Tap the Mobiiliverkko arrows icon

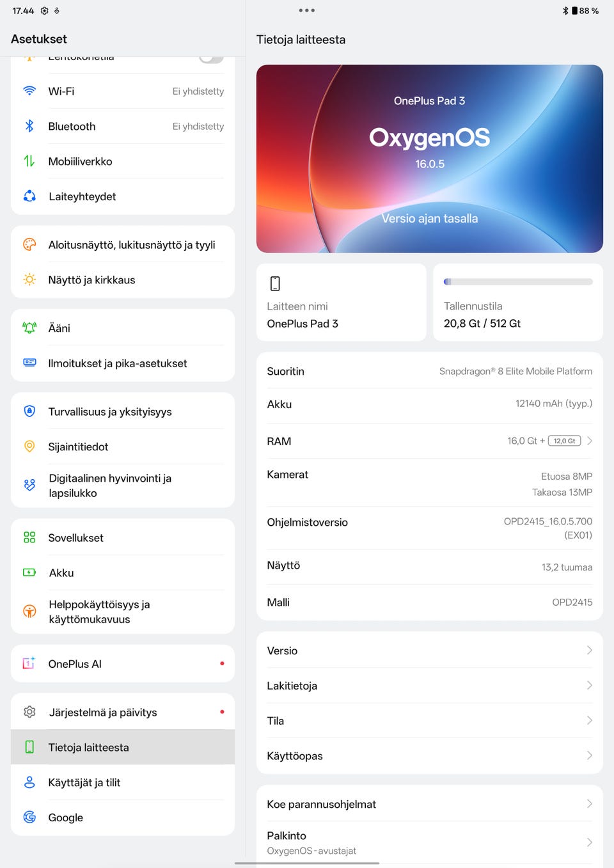(x=29, y=161)
